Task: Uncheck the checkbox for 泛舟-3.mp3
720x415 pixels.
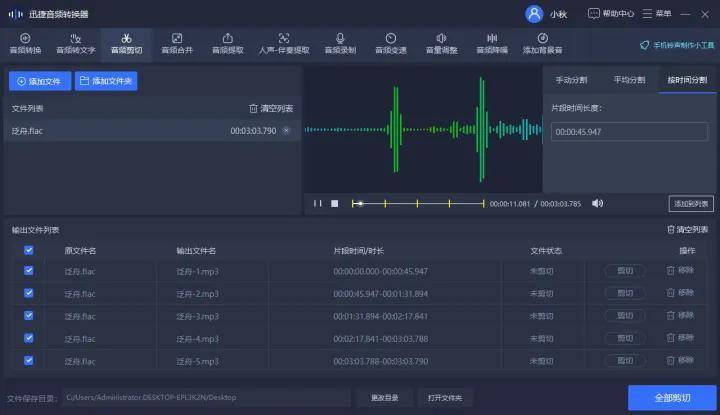Action: click(28, 316)
